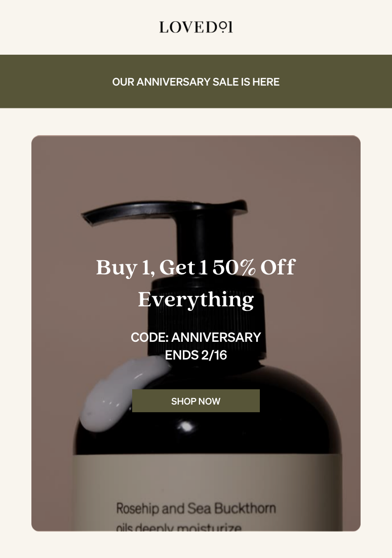392x558 pixels.
Task: Click the ENDS 2/16 expiry text
Action: point(196,355)
